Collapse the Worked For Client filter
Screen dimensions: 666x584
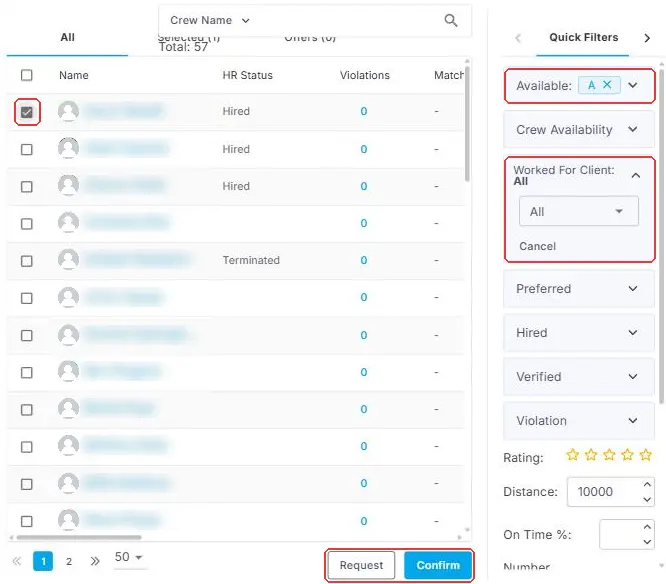click(x=636, y=175)
